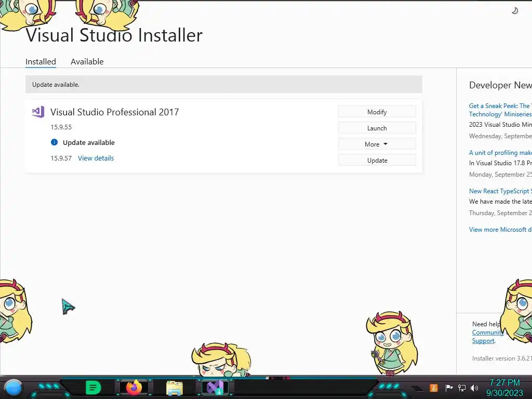Switch to the Available tab
This screenshot has width=532, height=399.
87,62
